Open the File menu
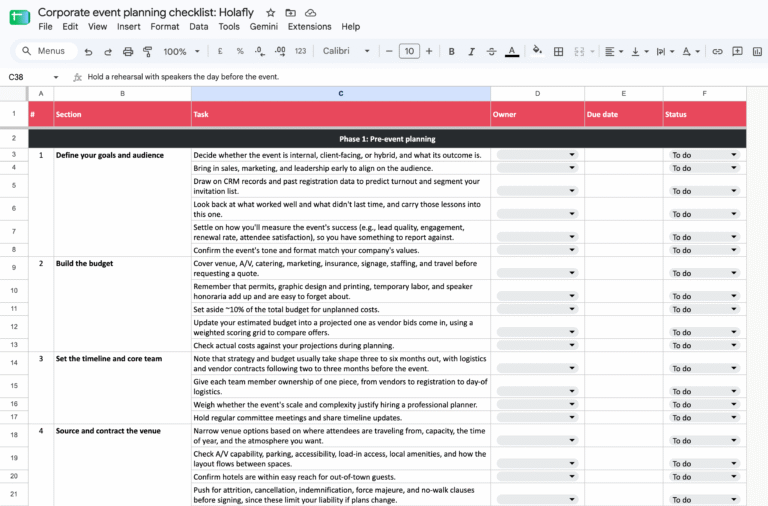 click(45, 26)
